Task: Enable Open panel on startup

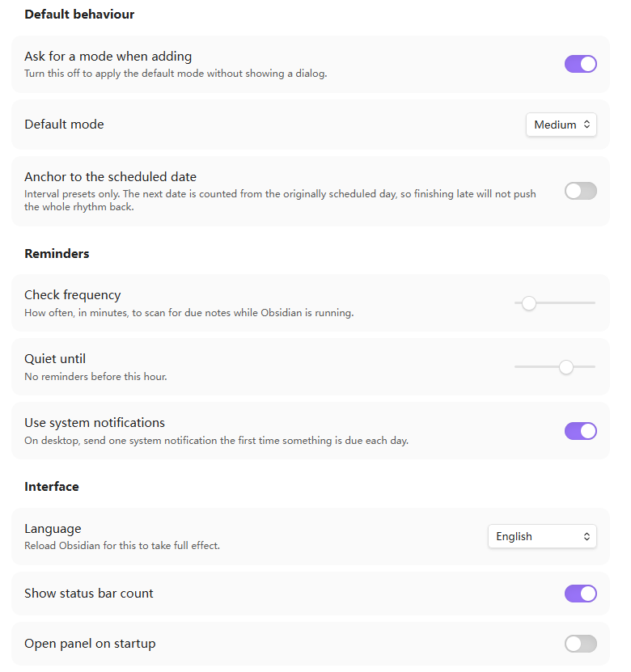Action: [580, 644]
